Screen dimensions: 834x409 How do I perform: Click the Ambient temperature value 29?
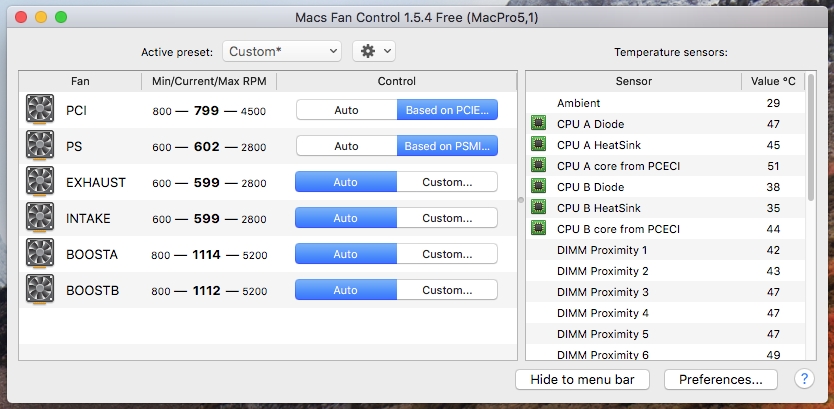[x=773, y=103]
